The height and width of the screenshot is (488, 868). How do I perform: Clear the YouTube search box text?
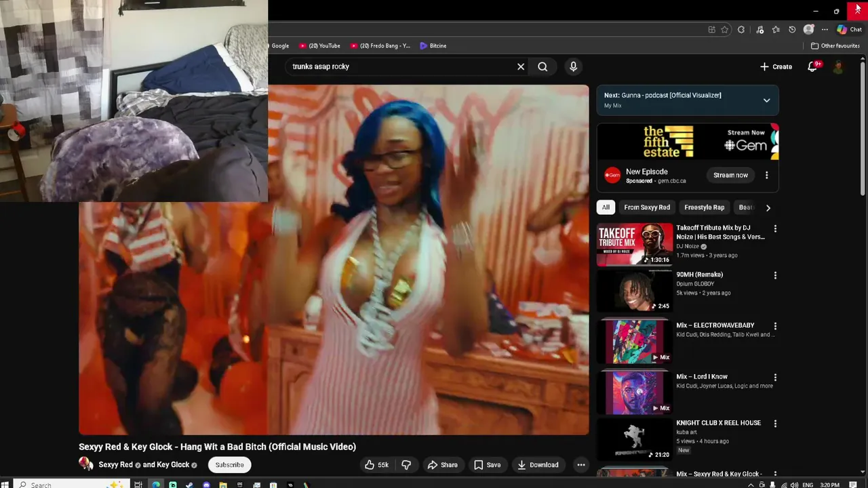pos(521,66)
